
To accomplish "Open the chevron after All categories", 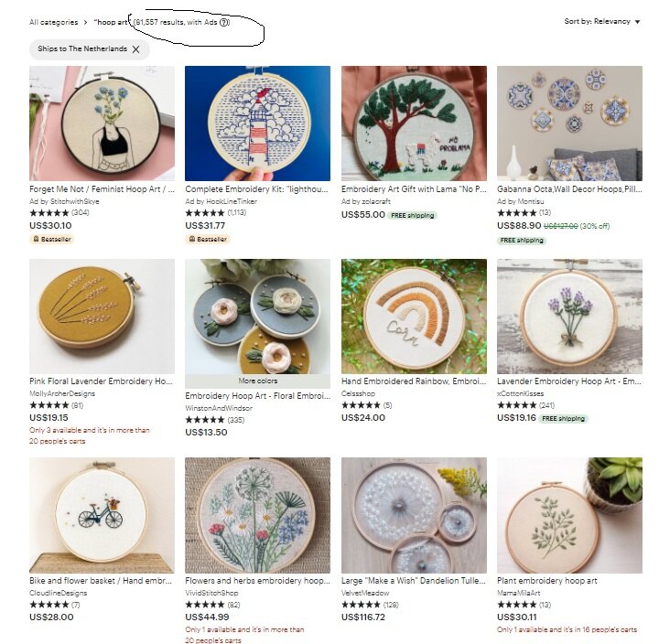I will pos(86,22).
